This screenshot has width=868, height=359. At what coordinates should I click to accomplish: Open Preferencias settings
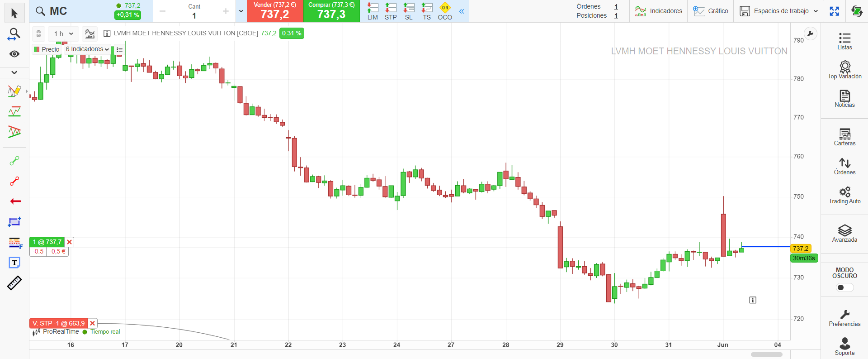[x=844, y=318]
